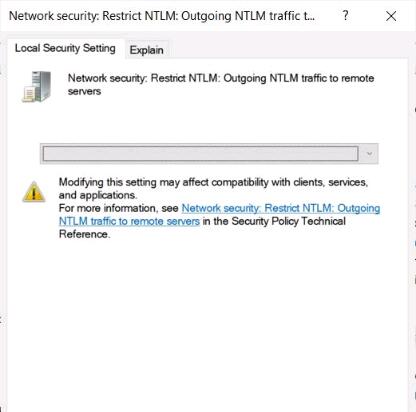This screenshot has width=416, height=412.
Task: Click the blank area below the warning
Action: tap(207, 323)
